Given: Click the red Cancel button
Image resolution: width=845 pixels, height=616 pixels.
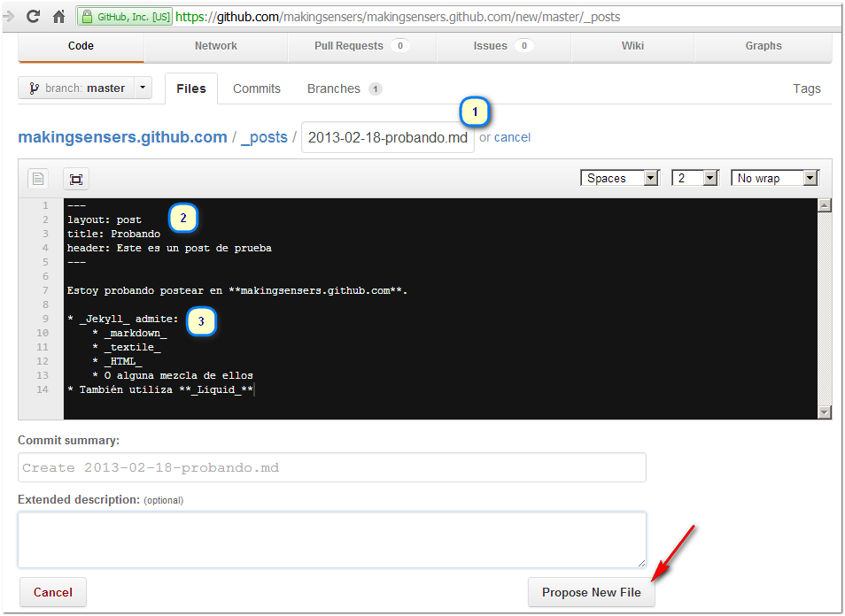Looking at the screenshot, I should tap(53, 592).
